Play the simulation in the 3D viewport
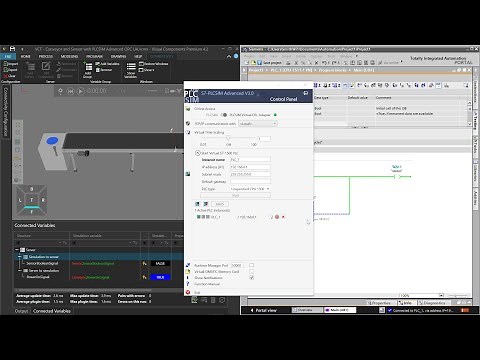The width and height of the screenshot is (480, 360). pos(80,91)
